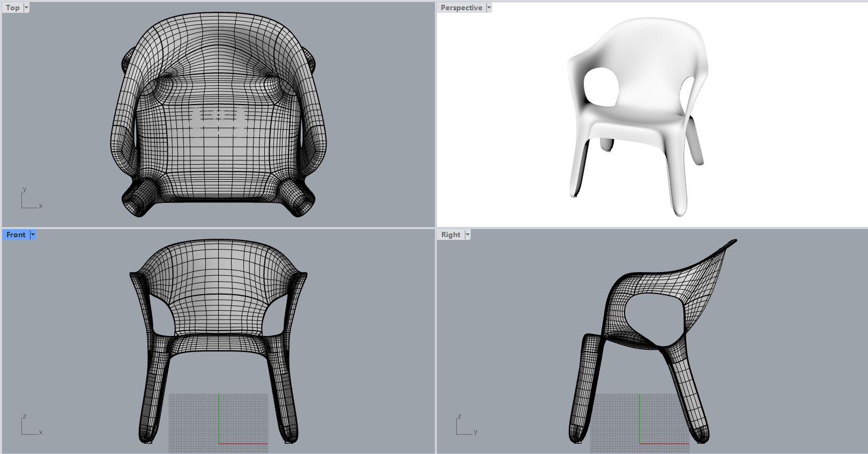Click the Perspective viewport title
868x454 pixels.
(461, 8)
